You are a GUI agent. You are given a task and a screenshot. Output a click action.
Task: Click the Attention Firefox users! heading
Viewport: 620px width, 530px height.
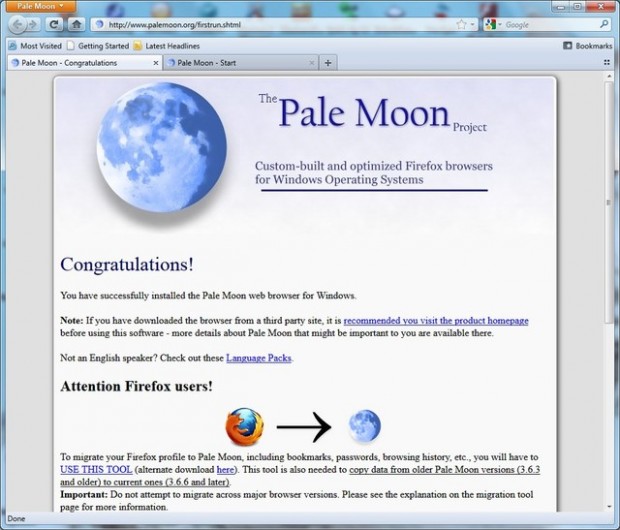tap(136, 386)
